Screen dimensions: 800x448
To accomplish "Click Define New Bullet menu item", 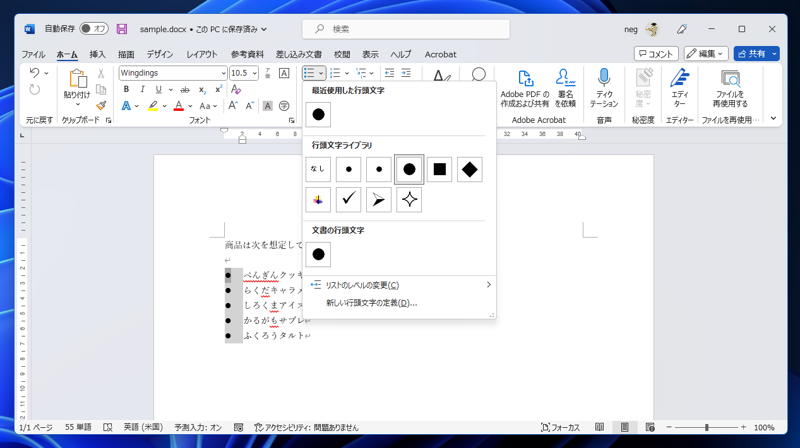I will coord(399,303).
